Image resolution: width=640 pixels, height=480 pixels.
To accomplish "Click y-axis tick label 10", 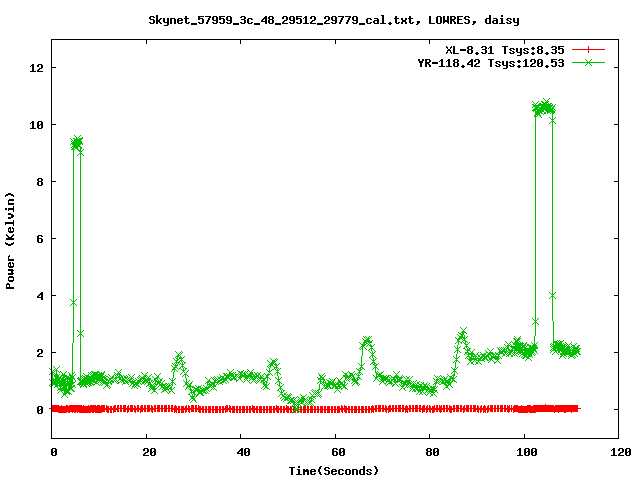I will 36,125.
